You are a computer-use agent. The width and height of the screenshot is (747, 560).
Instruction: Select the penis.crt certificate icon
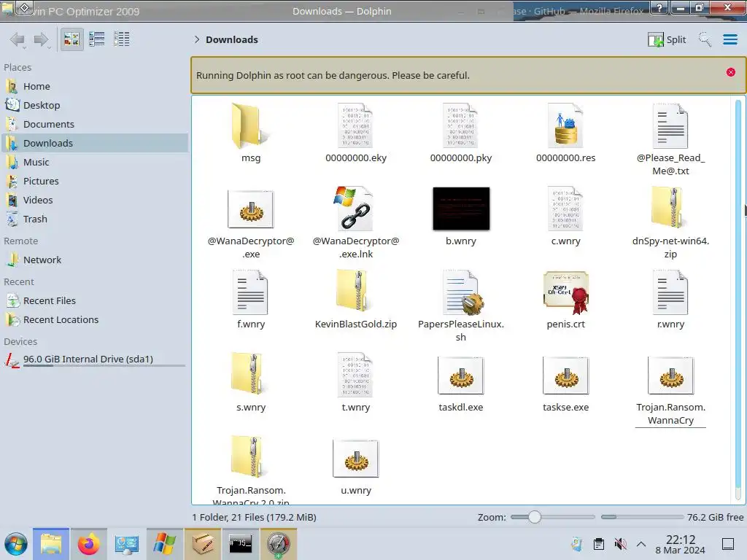566,292
